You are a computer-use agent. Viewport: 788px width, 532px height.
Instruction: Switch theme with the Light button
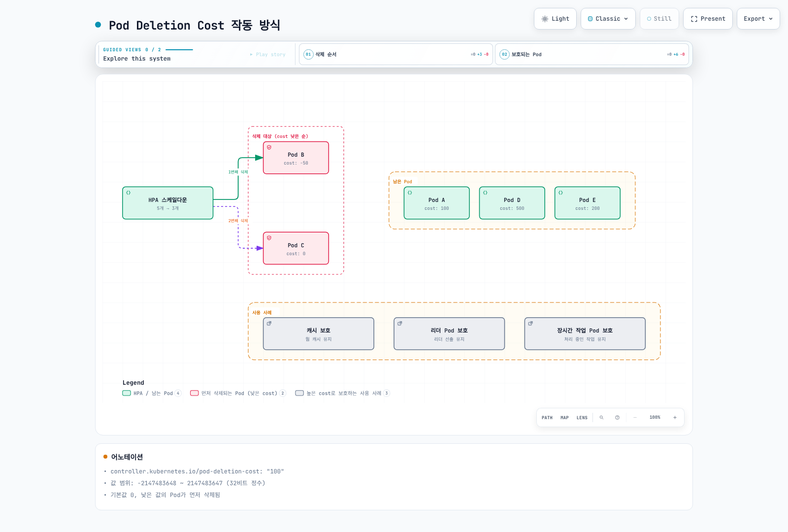pyautogui.click(x=555, y=19)
